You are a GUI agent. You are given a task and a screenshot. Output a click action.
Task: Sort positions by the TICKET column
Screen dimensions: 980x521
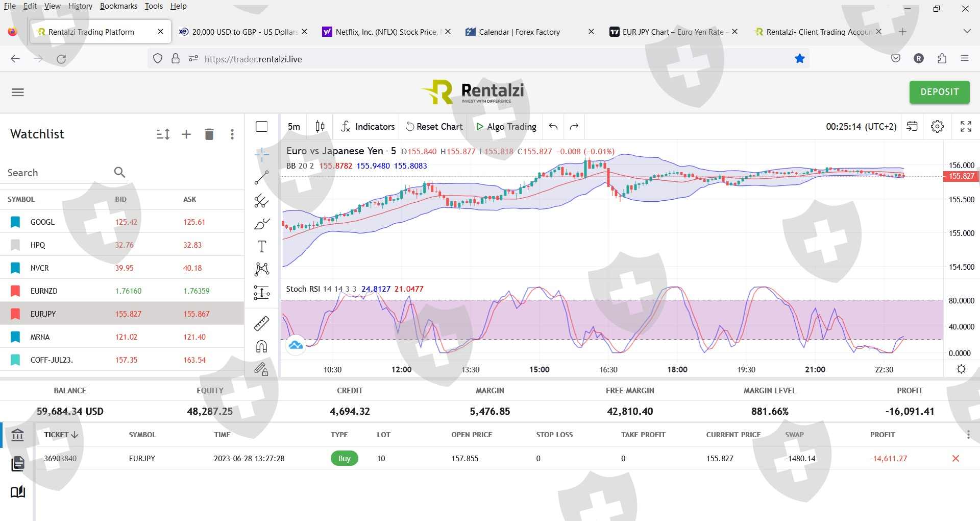tap(61, 435)
